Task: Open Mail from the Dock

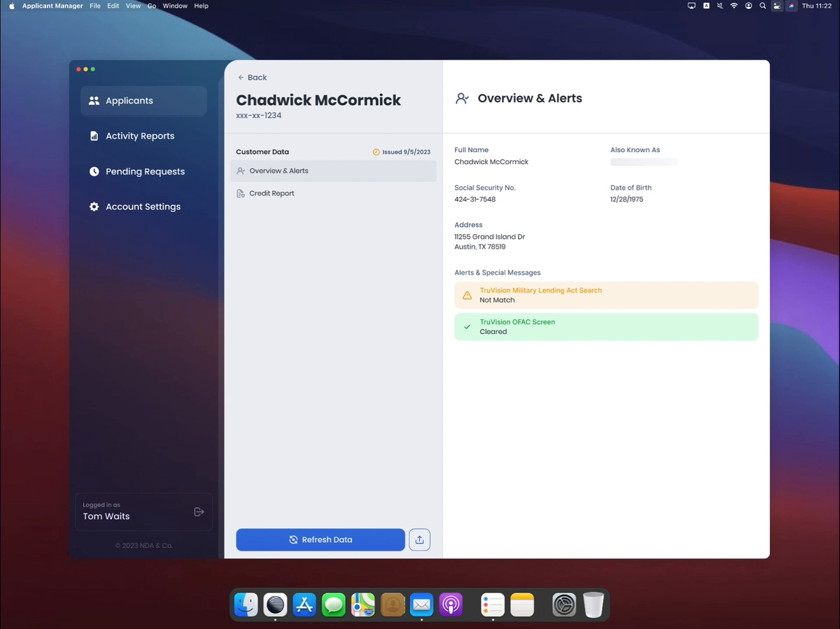Action: click(421, 604)
